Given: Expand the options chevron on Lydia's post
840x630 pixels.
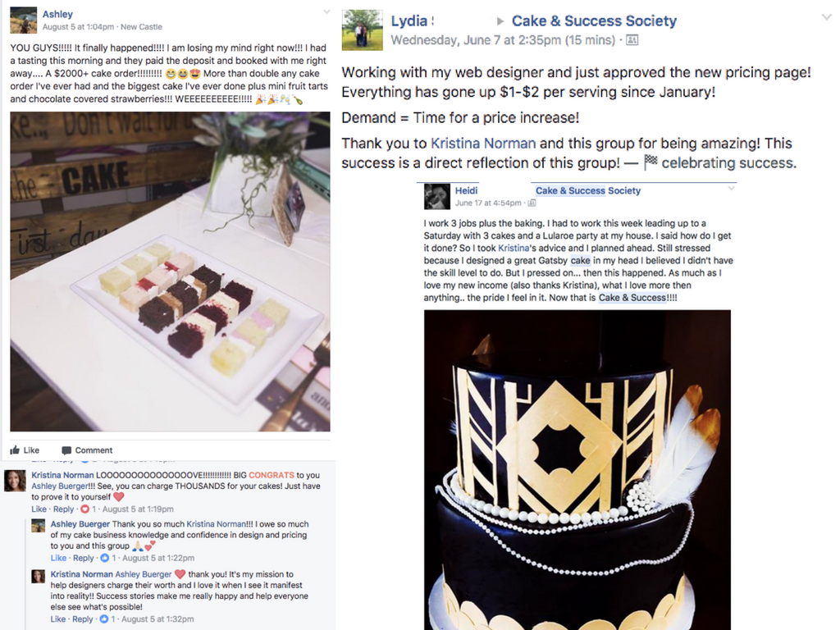Looking at the screenshot, I should coord(827,17).
